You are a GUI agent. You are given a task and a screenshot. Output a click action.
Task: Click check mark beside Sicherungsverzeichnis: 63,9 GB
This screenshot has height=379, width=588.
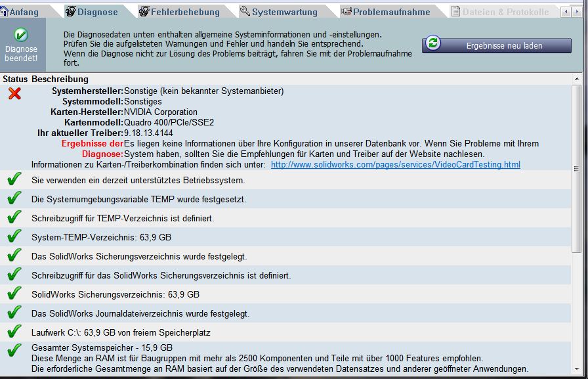pyautogui.click(x=14, y=293)
